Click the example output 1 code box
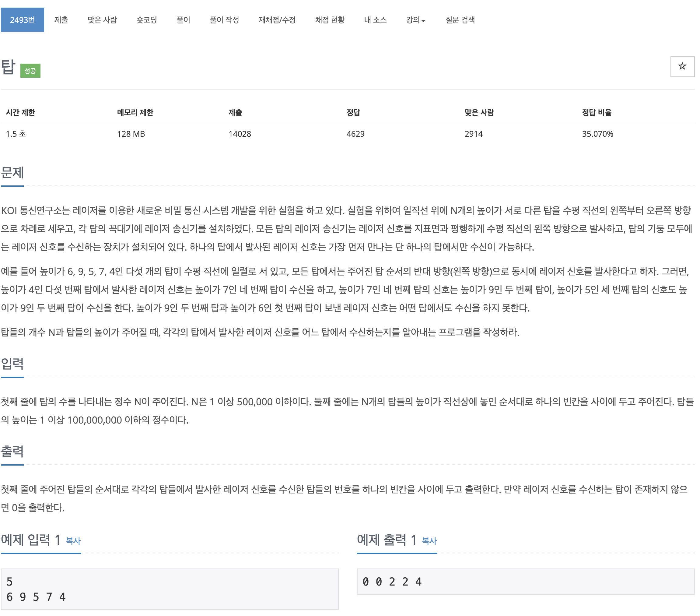The image size is (700, 616). click(x=525, y=581)
